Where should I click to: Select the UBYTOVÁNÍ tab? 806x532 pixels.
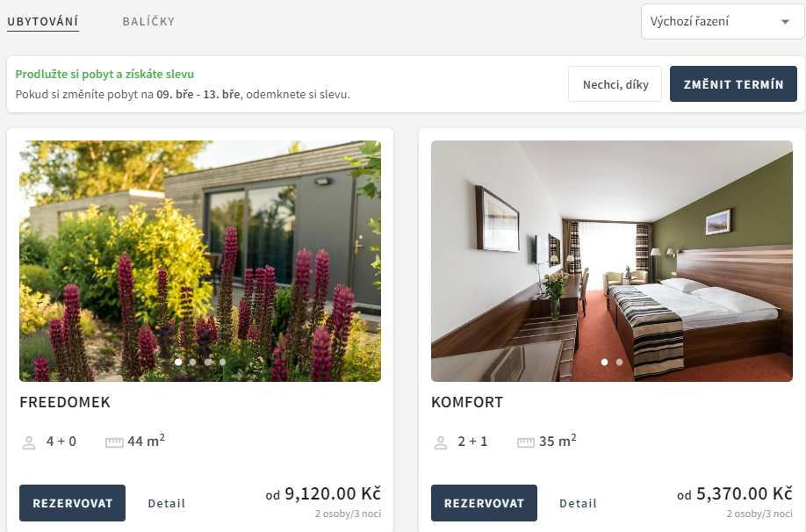(x=43, y=22)
